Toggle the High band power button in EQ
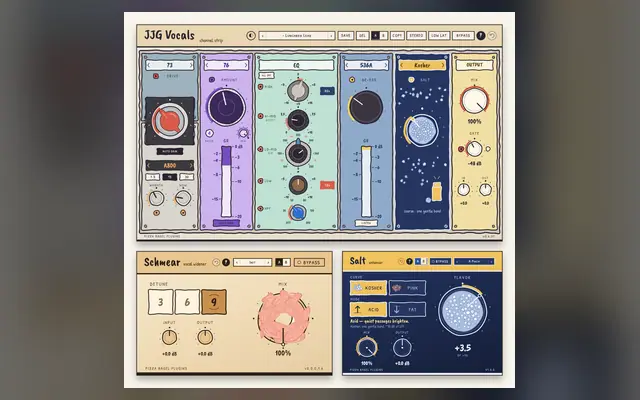Screen dimensions: 640x400 pos(260,87)
